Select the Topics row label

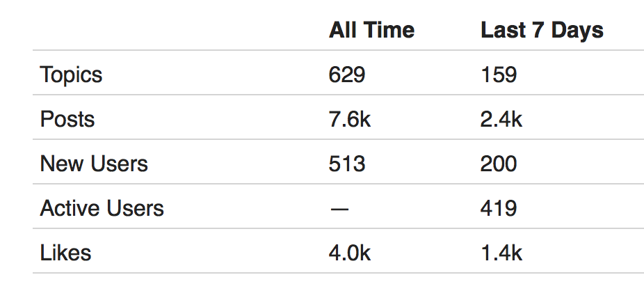[71, 75]
